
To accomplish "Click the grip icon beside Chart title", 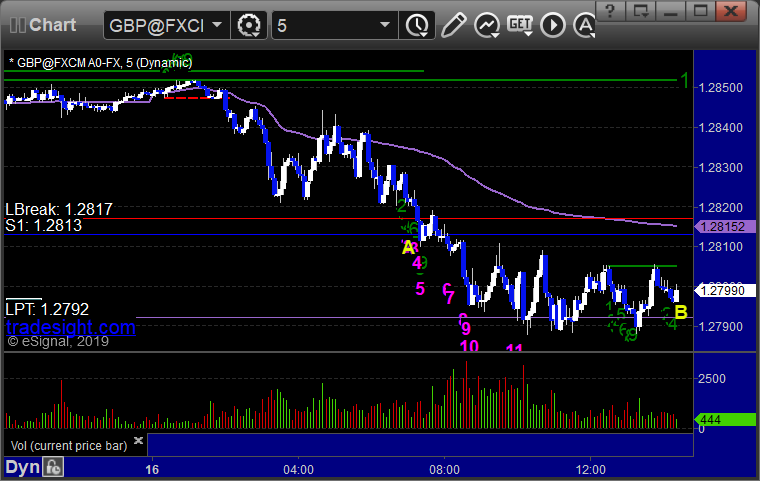I will (17, 25).
